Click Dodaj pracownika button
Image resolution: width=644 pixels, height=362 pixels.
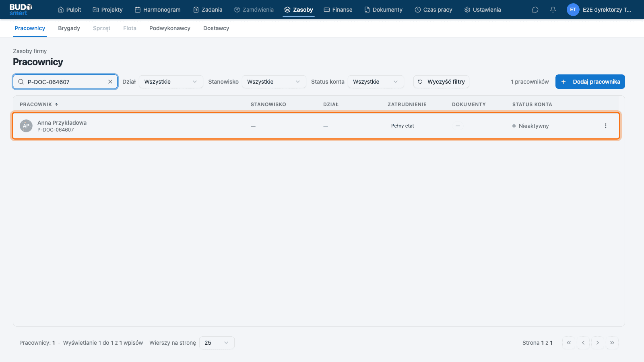[x=590, y=82]
